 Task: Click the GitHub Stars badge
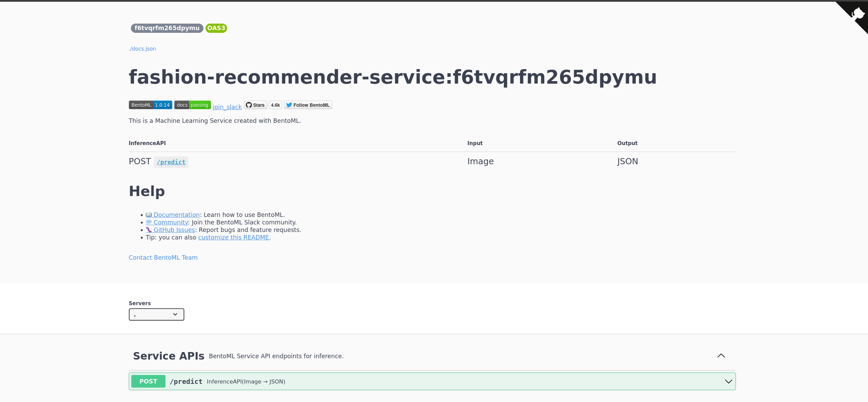255,105
